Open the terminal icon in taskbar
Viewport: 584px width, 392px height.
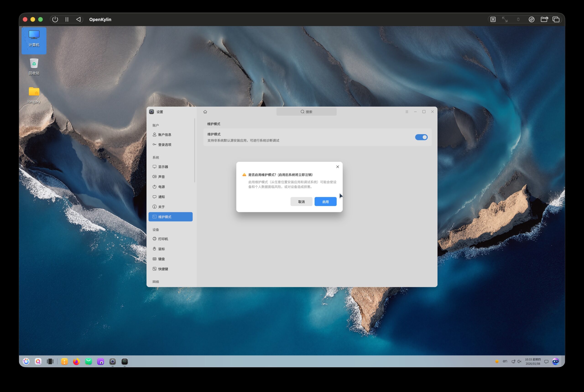point(125,361)
